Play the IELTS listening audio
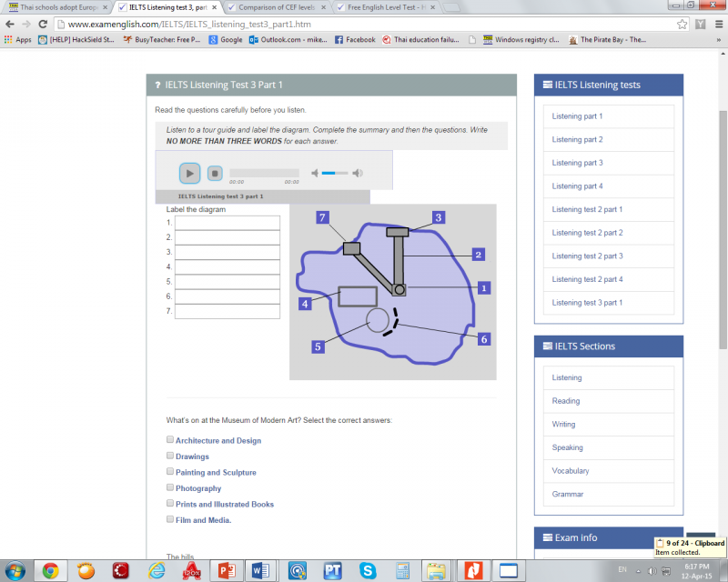 (189, 173)
